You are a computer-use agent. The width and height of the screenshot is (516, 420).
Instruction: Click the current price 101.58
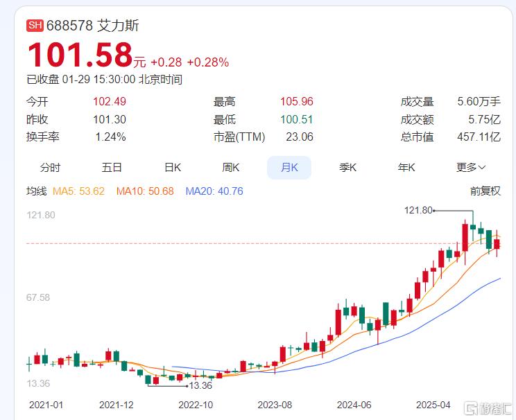80,55
